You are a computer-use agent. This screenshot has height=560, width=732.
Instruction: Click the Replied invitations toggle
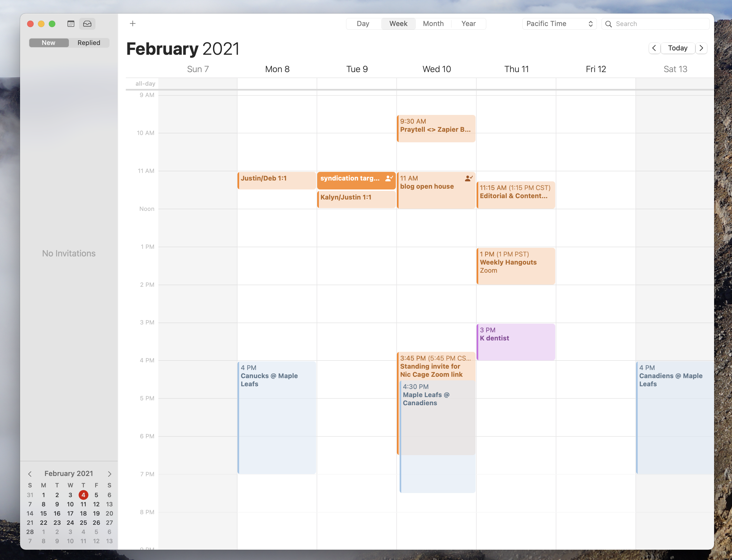point(89,42)
